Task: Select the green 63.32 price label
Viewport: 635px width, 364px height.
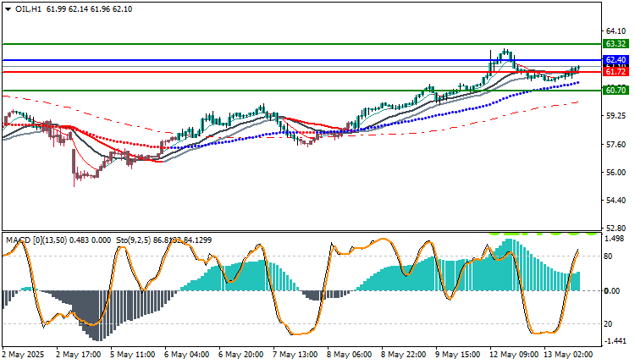Action: (x=616, y=44)
